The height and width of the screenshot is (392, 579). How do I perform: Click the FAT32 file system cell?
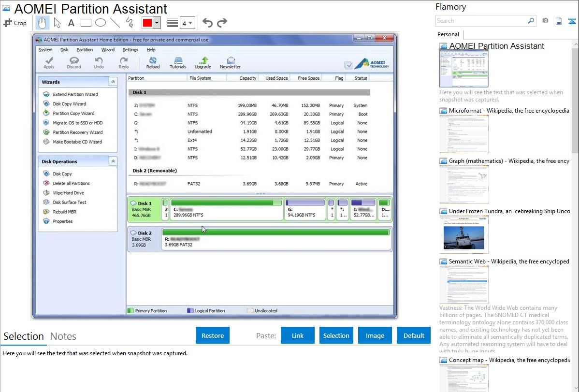(193, 184)
